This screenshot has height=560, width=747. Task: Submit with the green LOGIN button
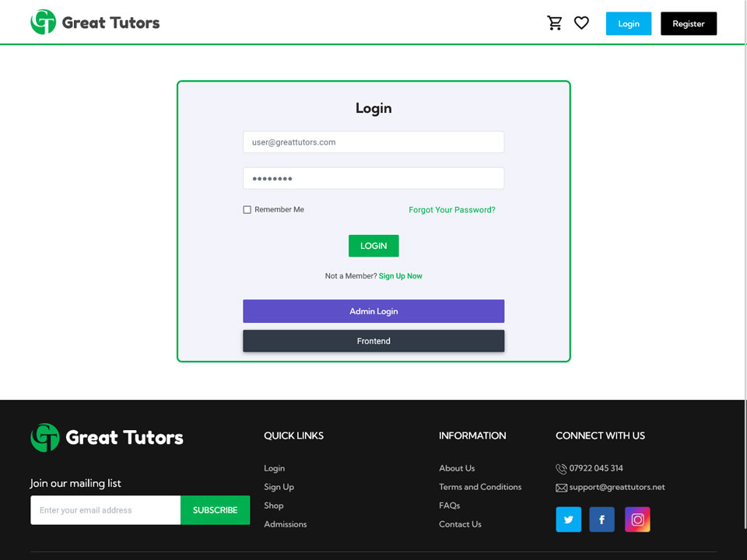[x=373, y=246]
